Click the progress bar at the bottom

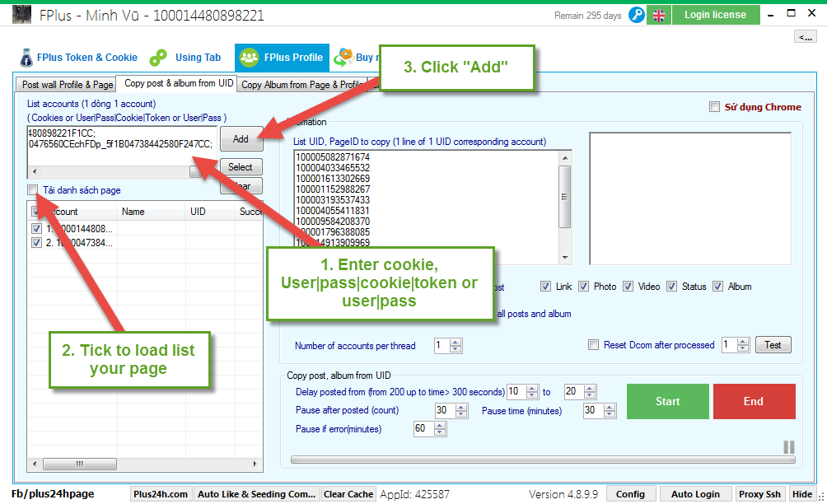pos(543,460)
